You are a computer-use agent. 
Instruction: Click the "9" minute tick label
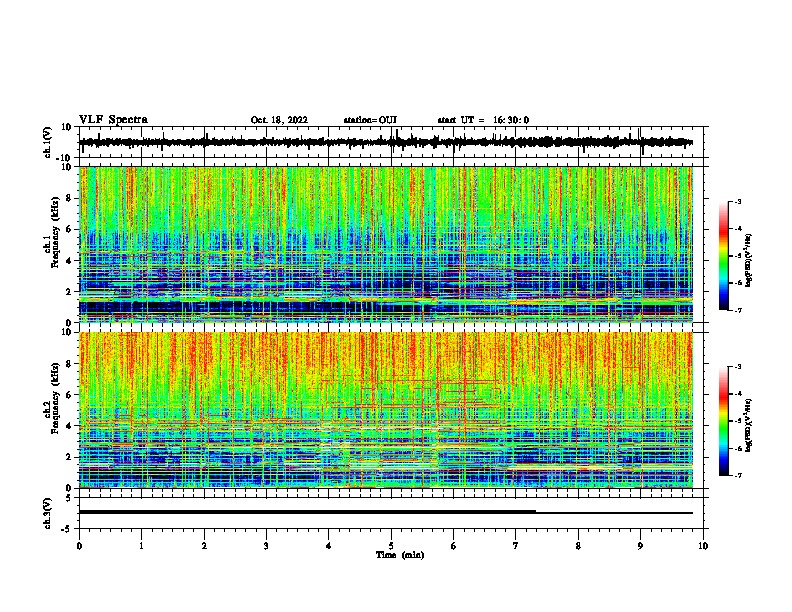(640, 546)
